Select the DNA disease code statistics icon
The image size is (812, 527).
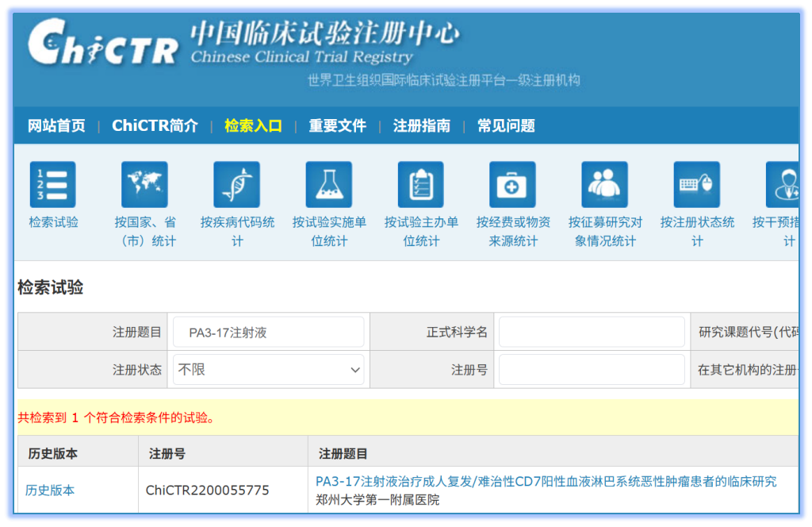pos(236,185)
